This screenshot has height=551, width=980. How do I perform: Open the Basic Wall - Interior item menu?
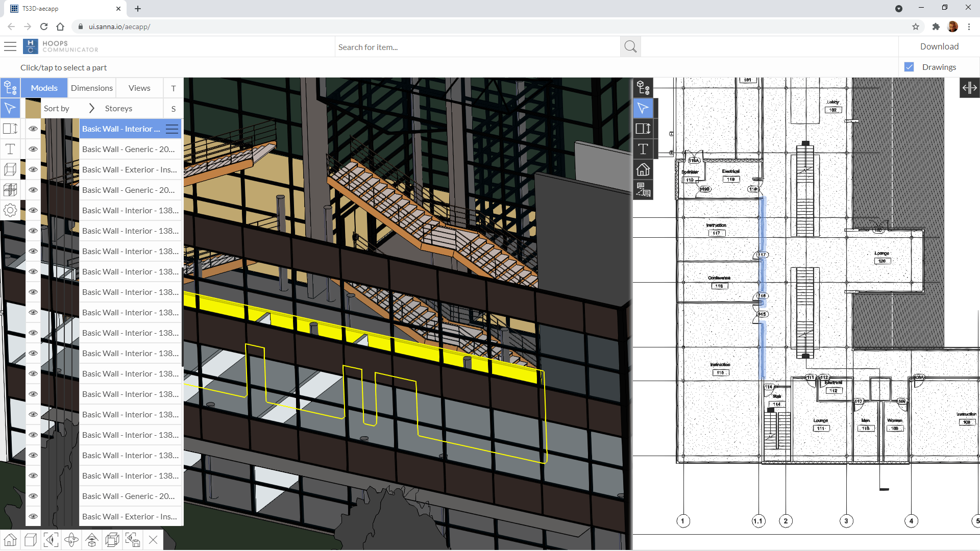click(171, 129)
